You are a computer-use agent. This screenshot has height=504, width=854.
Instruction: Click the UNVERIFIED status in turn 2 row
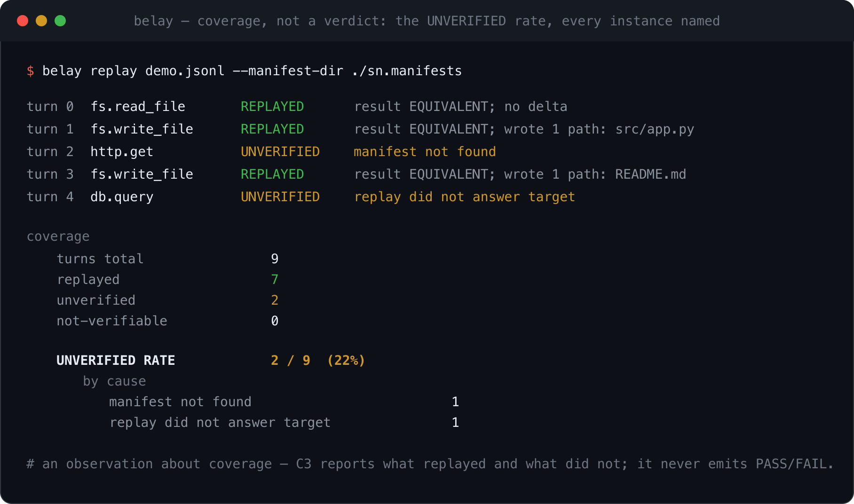pos(280,152)
